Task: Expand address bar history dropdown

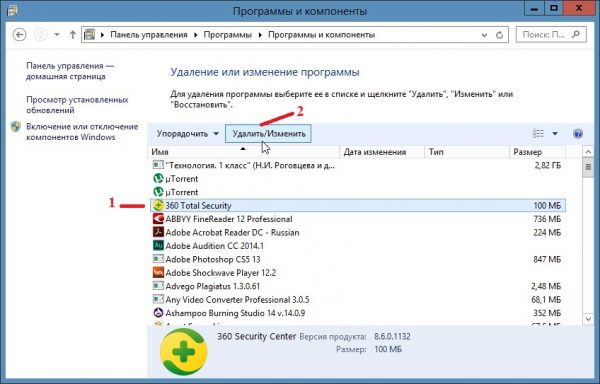Action: click(484, 35)
